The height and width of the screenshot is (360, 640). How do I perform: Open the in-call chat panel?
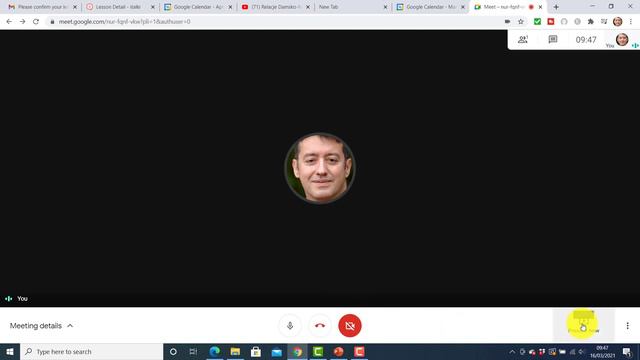(x=553, y=40)
